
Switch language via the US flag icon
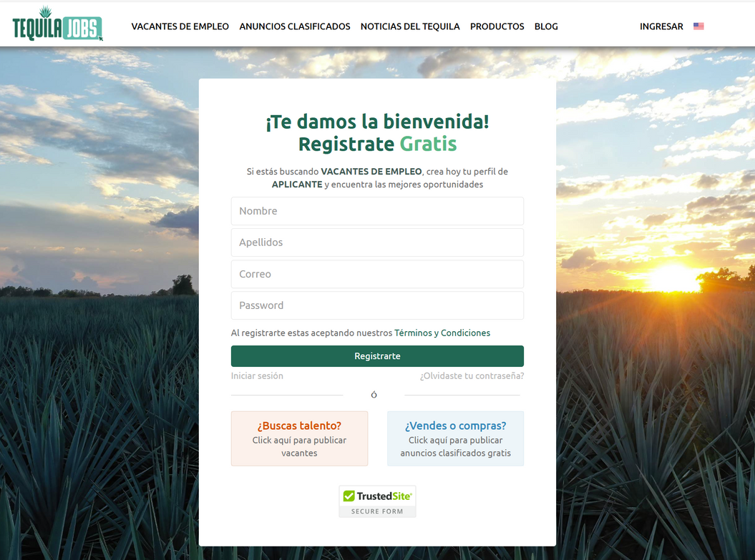(698, 26)
